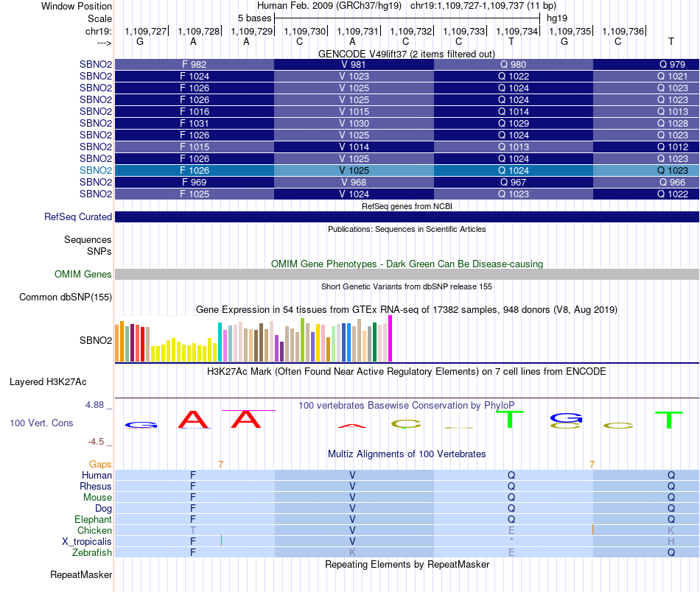Click the Chicken species label
This screenshot has height=592, width=700.
click(x=94, y=530)
